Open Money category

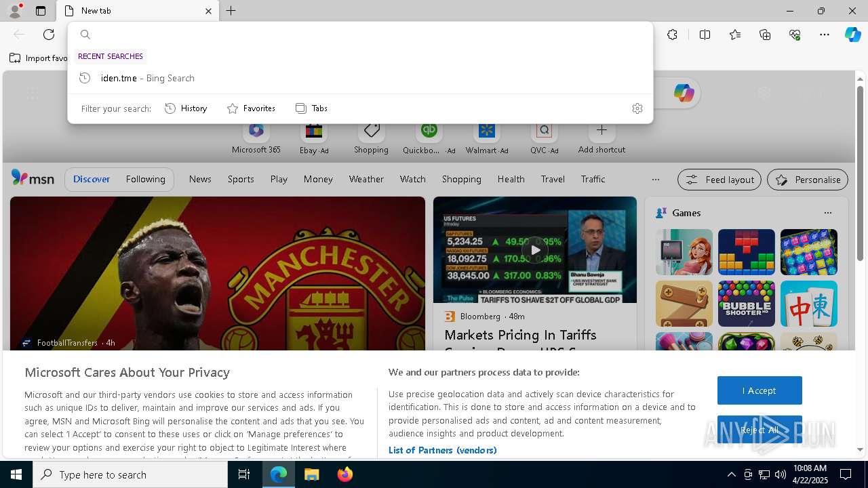click(x=318, y=179)
